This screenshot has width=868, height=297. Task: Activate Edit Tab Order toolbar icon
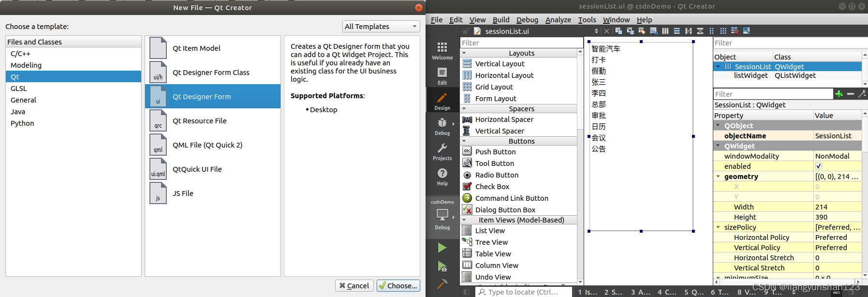coord(653,31)
